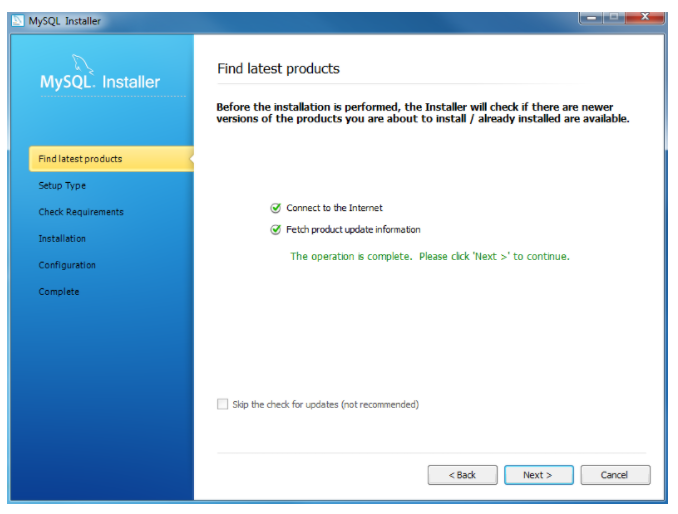678x514 pixels.
Task: Go to the Installation step
Action: click(62, 238)
